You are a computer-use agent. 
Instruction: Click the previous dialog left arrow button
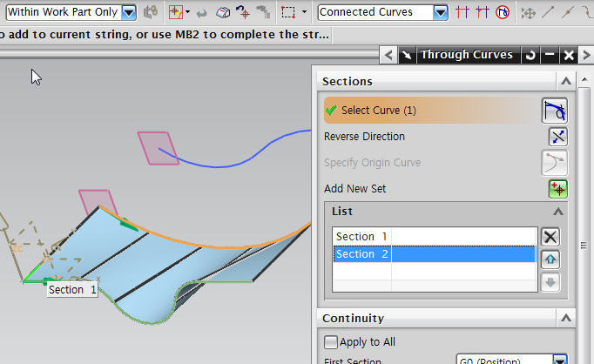(x=388, y=56)
